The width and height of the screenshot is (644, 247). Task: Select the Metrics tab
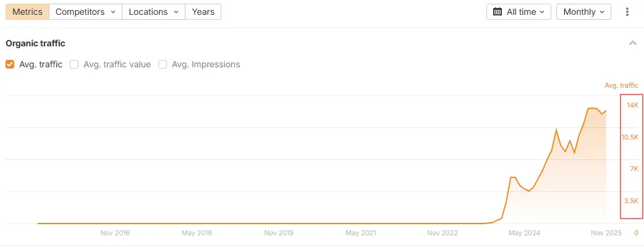coord(27,12)
